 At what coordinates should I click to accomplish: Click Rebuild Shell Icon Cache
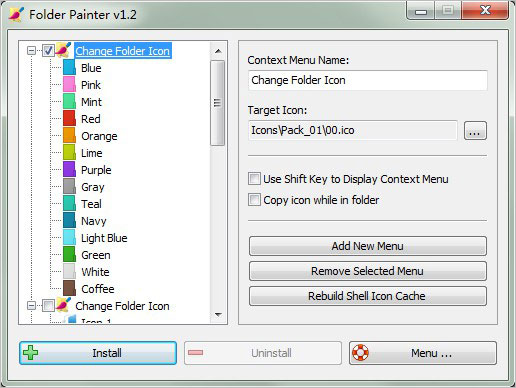tap(368, 296)
